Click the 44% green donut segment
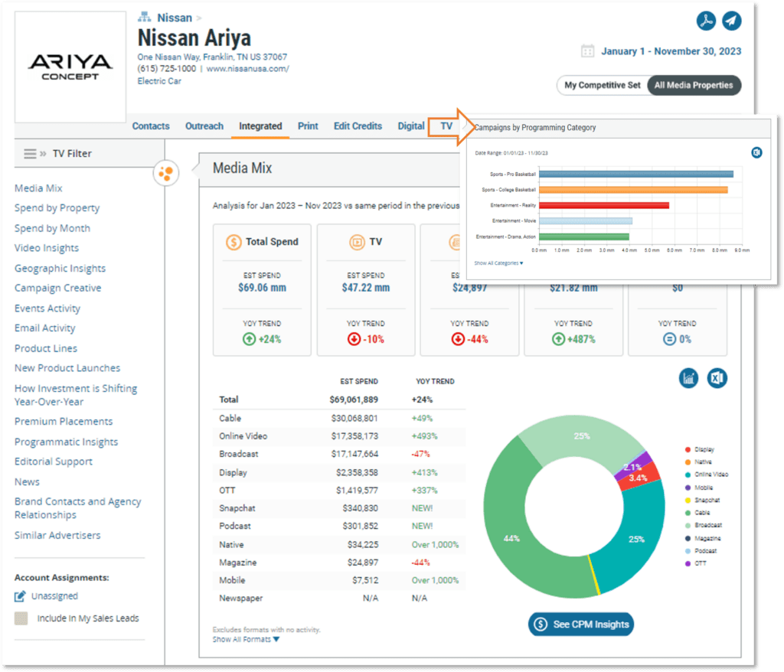784x672 pixels. point(511,537)
